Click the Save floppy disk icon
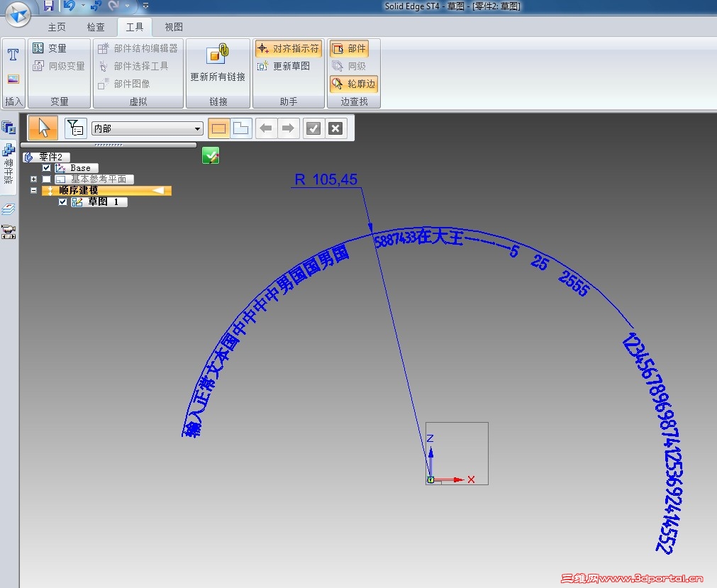Viewport: 717px width, 588px height. pos(48,6)
